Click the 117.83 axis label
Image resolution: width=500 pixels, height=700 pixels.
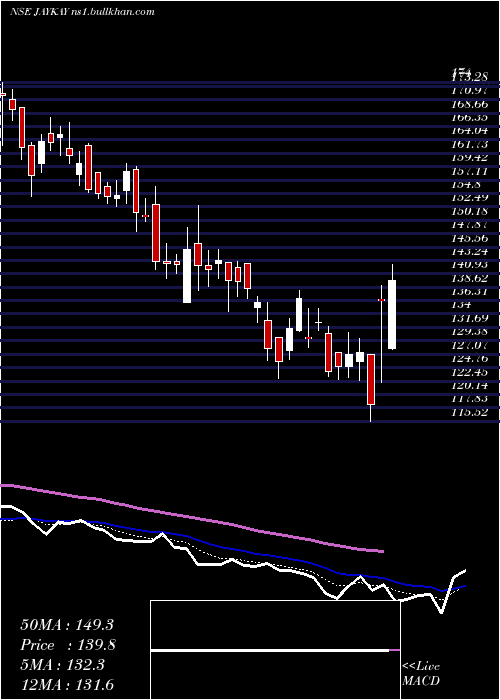470,399
